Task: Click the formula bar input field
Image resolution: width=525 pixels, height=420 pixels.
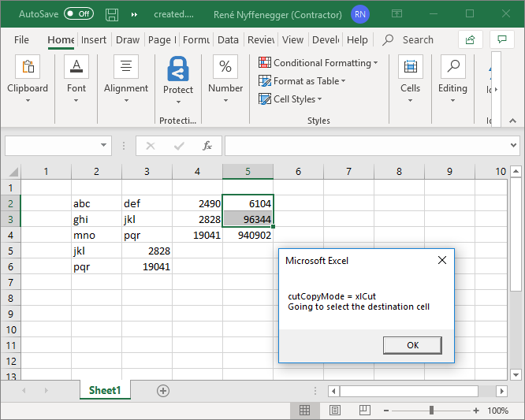Action: pos(363,146)
